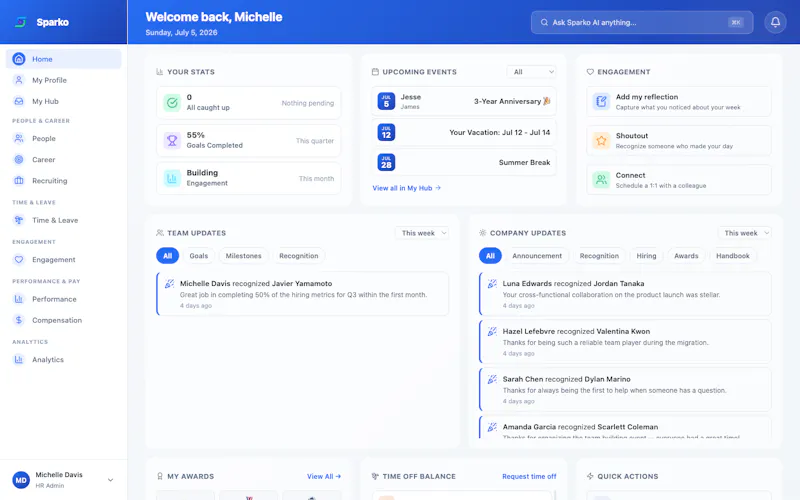Click the Performance chart icon
This screenshot has height=500, width=800.
(x=19, y=299)
